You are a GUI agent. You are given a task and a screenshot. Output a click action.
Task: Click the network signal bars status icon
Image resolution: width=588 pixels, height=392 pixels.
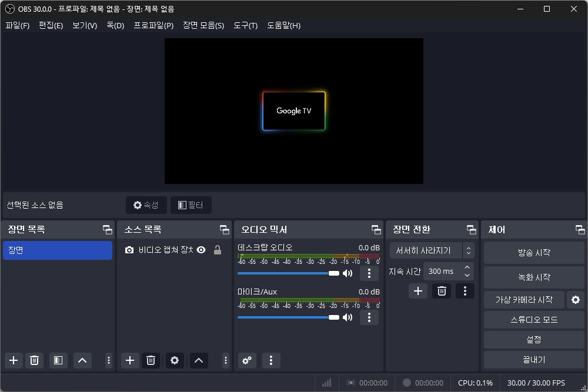[326, 383]
